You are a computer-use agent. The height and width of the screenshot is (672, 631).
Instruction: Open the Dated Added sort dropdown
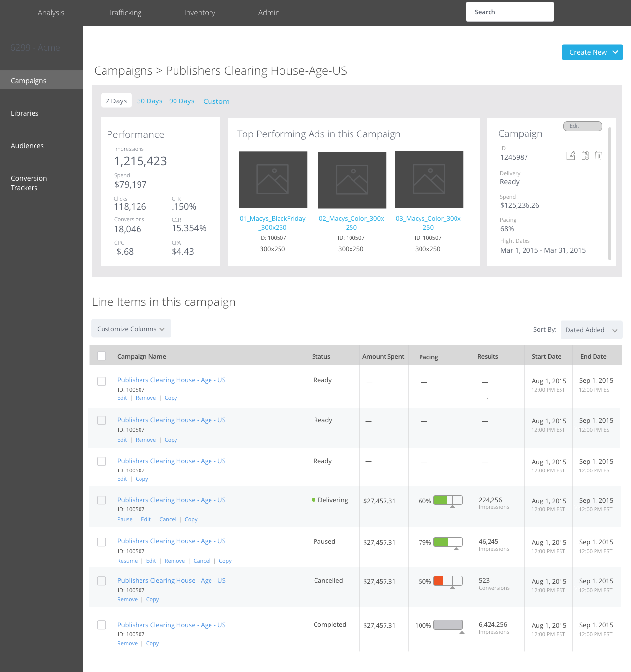(592, 330)
